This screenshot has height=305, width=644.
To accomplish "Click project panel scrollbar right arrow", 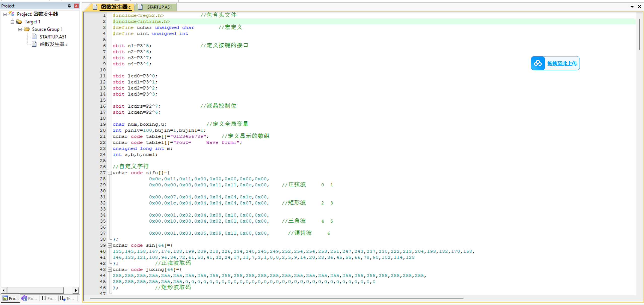I will [x=76, y=290].
